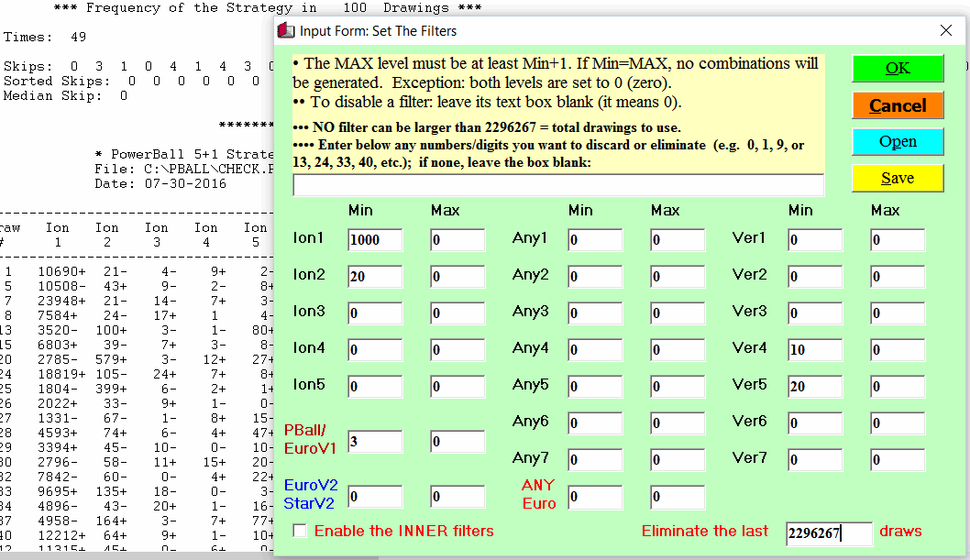This screenshot has height=560, width=970.
Task: Click the Ion1 Max text box
Action: pyautogui.click(x=457, y=240)
